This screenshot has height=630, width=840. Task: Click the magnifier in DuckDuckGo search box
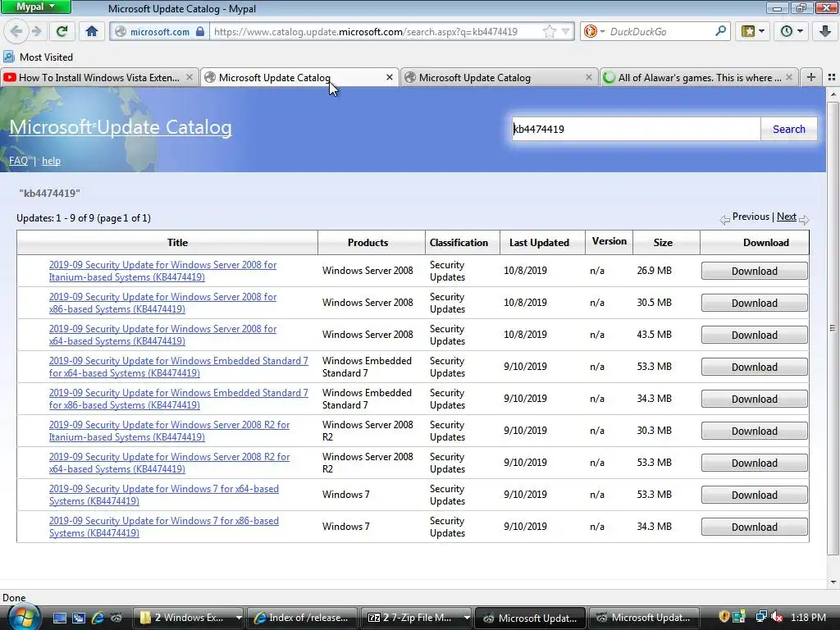[x=720, y=31]
